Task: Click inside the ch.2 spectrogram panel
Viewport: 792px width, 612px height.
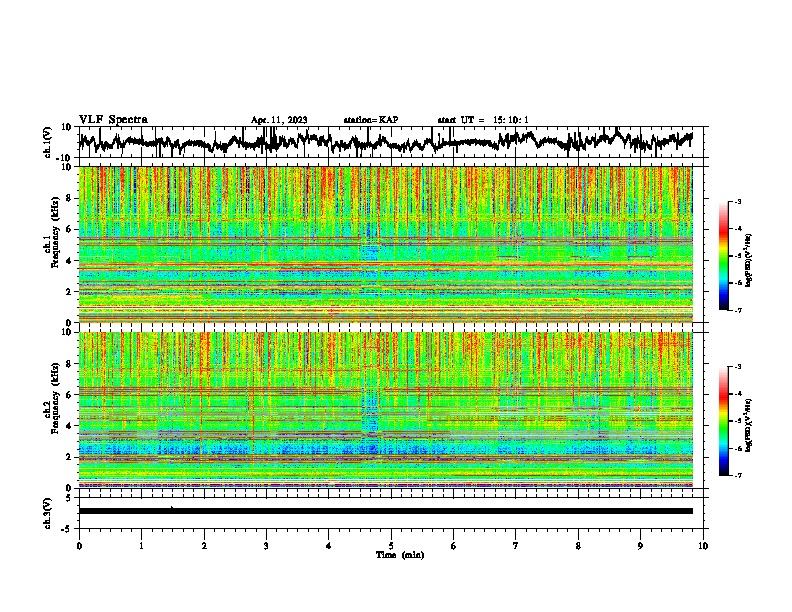Action: point(385,410)
